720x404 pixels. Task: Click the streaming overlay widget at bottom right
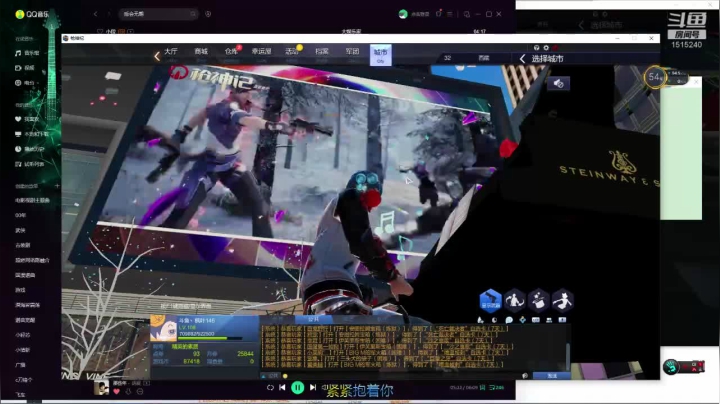click(684, 367)
